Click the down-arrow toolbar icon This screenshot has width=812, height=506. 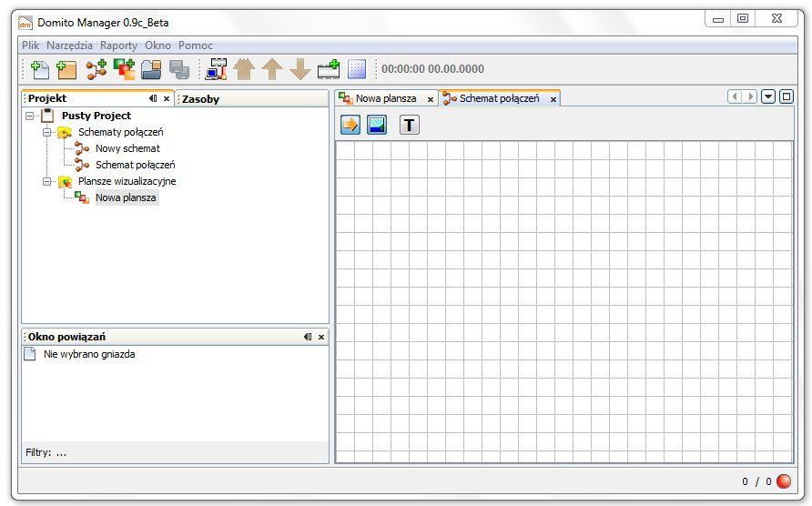tap(299, 69)
